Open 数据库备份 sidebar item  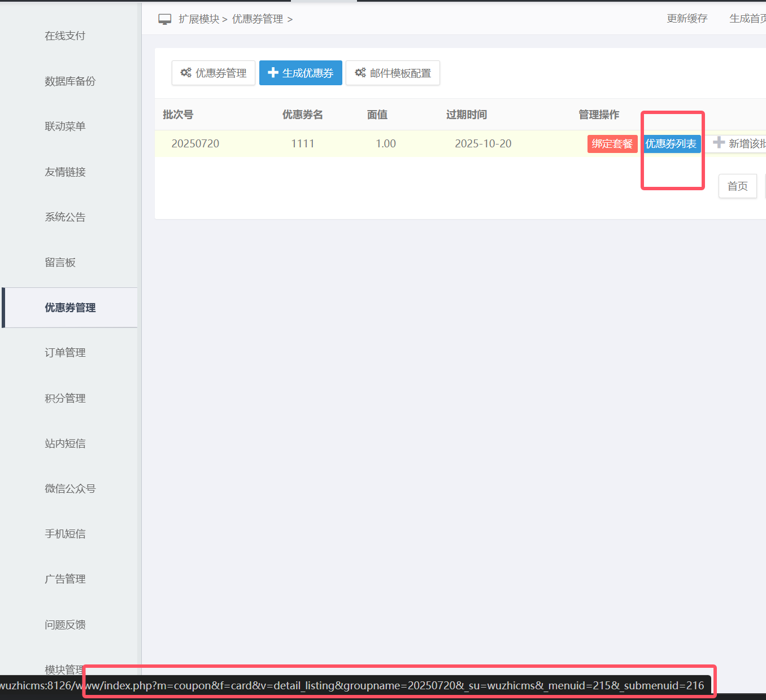coord(70,81)
